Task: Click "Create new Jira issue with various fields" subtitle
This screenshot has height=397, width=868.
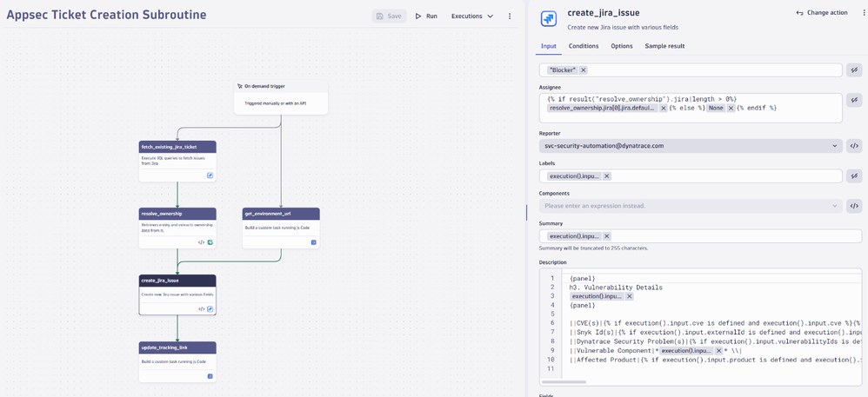Action: pyautogui.click(x=623, y=27)
